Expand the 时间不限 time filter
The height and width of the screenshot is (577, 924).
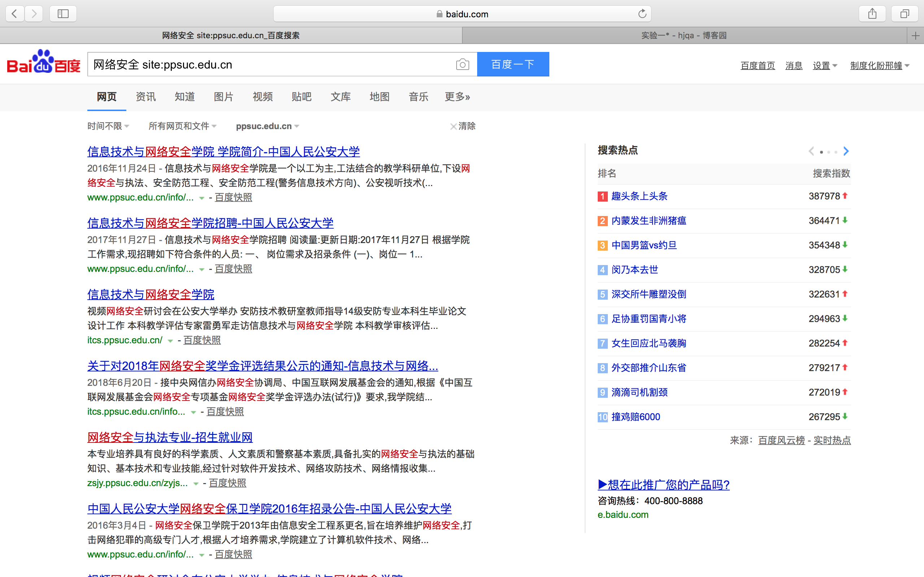(108, 126)
